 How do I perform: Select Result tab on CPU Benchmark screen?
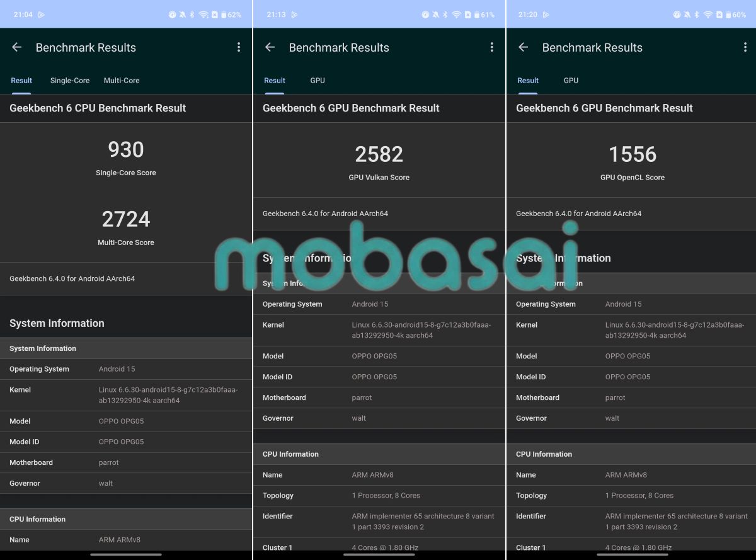point(21,81)
